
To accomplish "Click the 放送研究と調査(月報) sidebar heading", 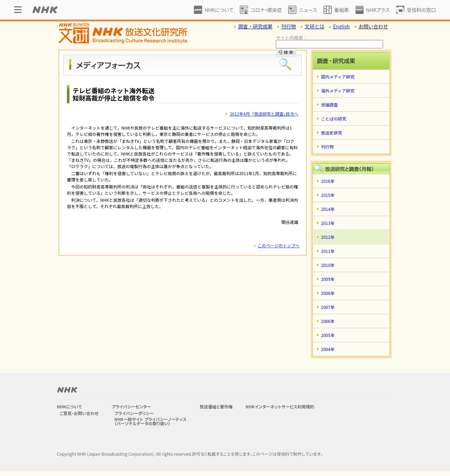I will (351, 169).
